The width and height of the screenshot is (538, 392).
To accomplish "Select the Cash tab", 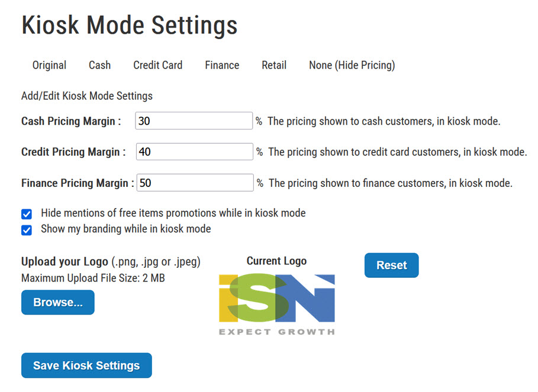I will 99,65.
